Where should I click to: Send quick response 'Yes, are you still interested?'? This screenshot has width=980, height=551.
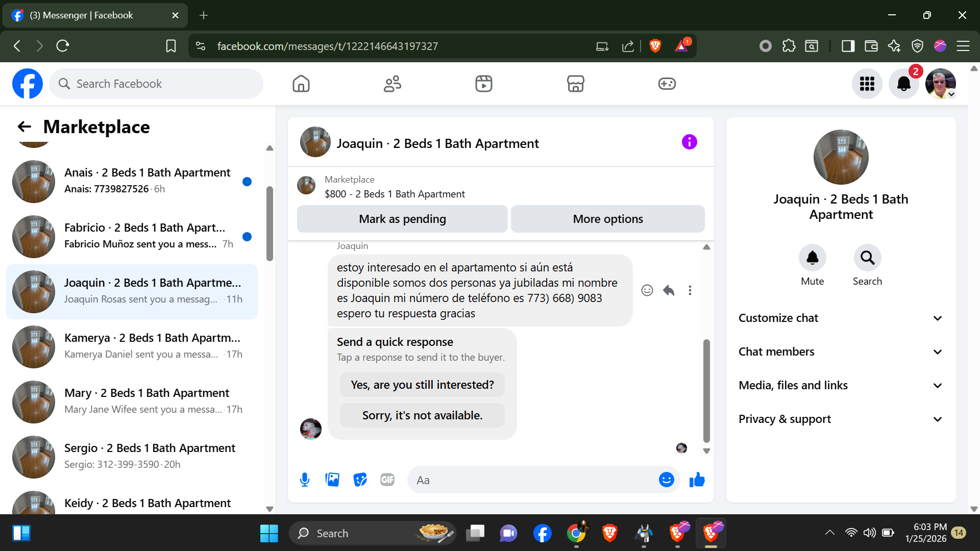(422, 385)
